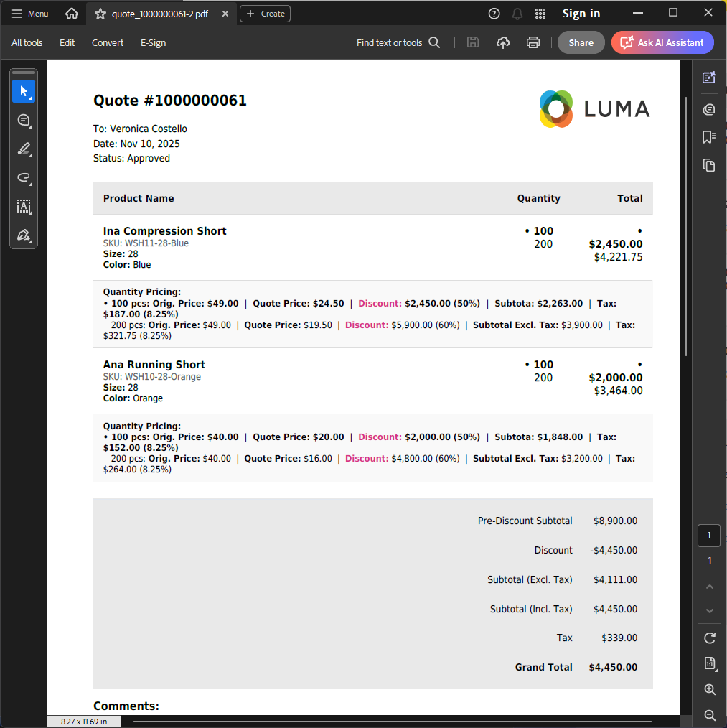The width and height of the screenshot is (727, 728).
Task: Click the Find text or tools search
Action: tap(398, 42)
